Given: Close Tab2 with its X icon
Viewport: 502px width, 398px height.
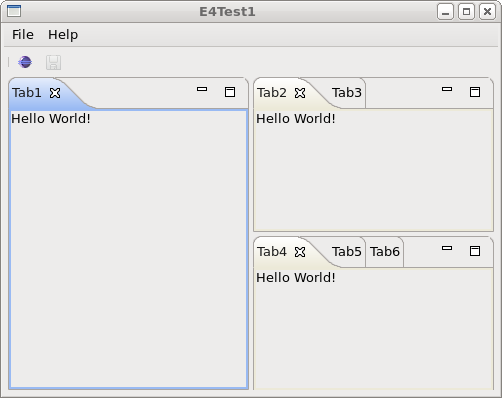Looking at the screenshot, I should tap(300, 93).
